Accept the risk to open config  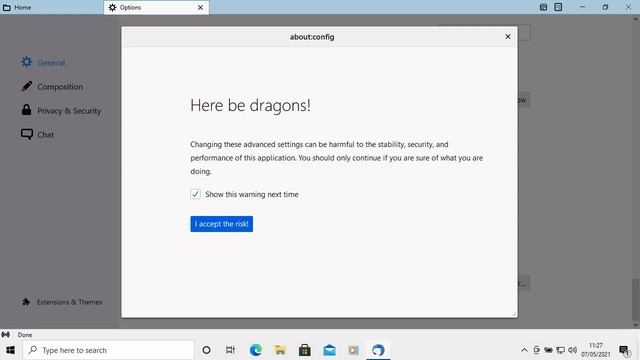[x=221, y=224]
